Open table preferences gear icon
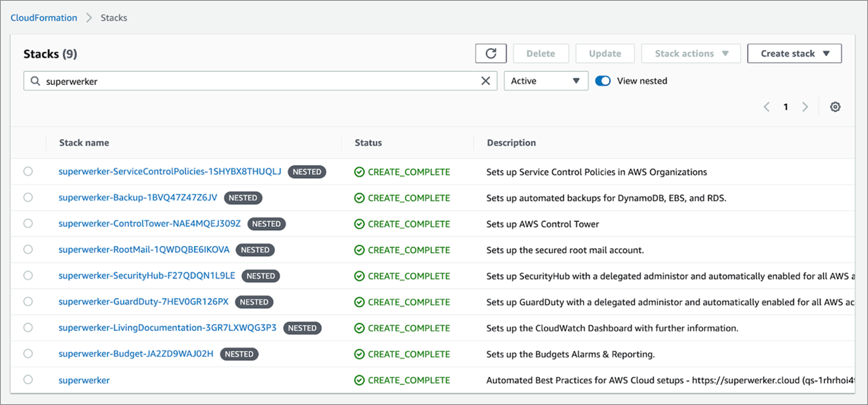The height and width of the screenshot is (405, 868). 835,107
